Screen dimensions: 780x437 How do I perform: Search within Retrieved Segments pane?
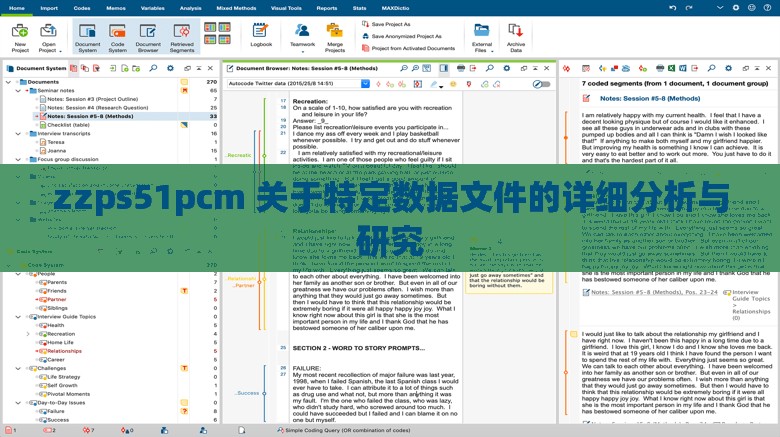[x=711, y=68]
